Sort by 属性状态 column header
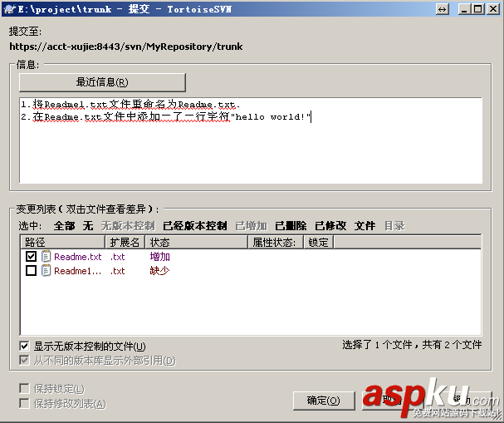Screen dimensions: 504x423 pyautogui.click(x=276, y=242)
